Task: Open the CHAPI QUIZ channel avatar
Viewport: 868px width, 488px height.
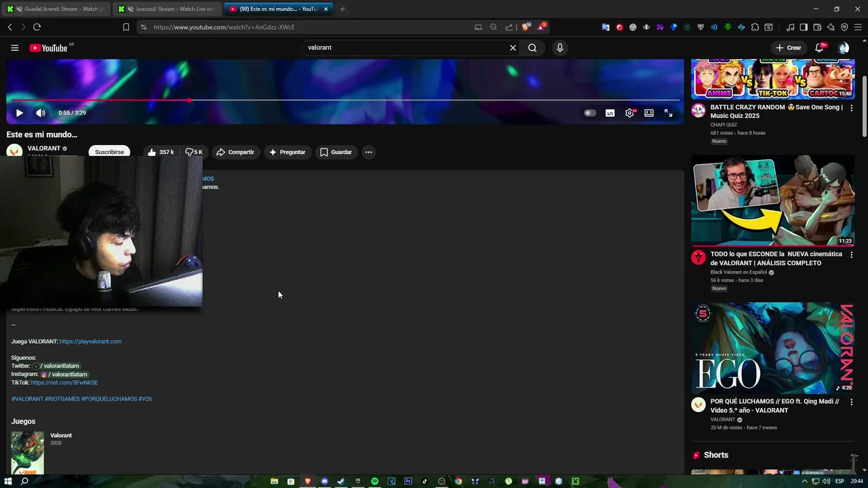Action: coord(698,110)
